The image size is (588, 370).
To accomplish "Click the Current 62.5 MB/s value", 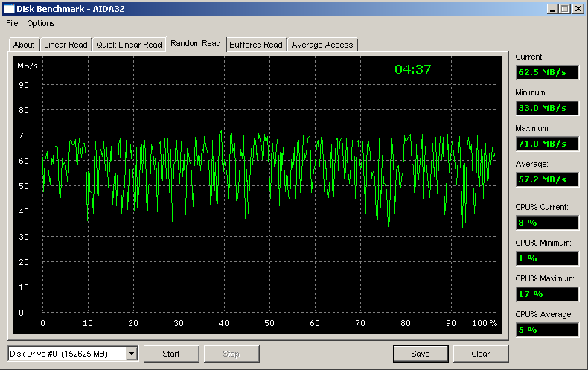I will pyautogui.click(x=548, y=72).
